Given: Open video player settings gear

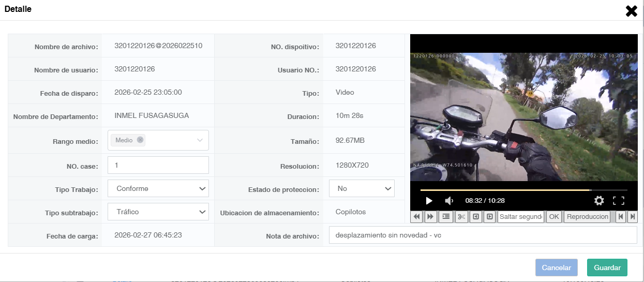Looking at the screenshot, I should [x=599, y=201].
